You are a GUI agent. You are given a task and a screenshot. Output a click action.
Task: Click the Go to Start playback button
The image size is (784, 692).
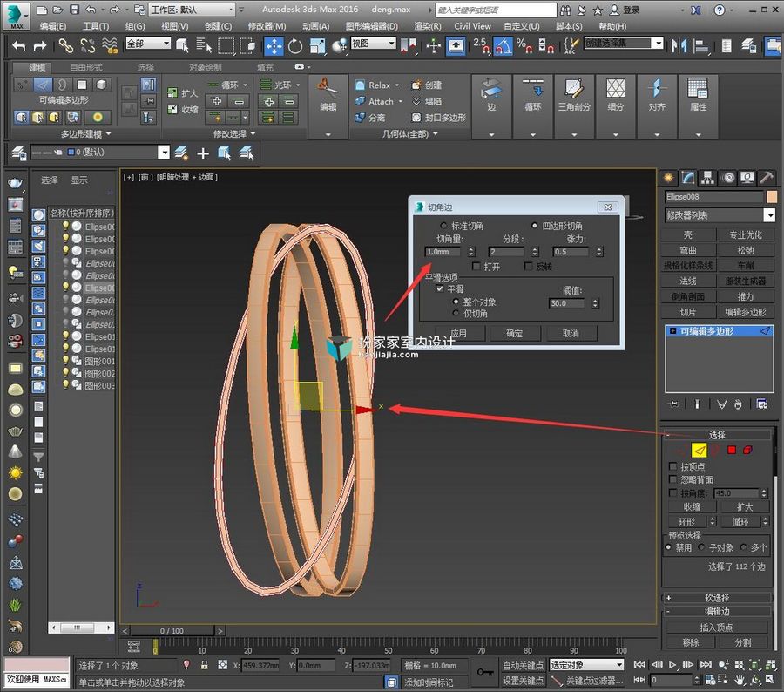pos(639,664)
